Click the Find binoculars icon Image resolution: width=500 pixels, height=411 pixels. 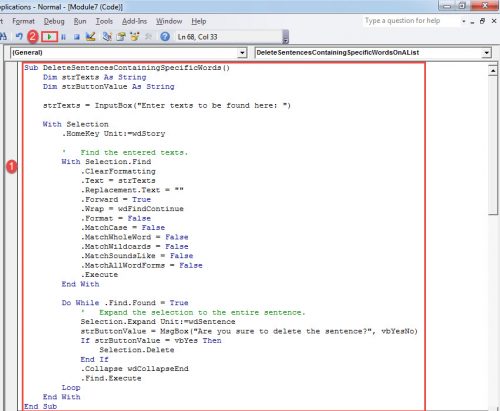click(x=3, y=36)
